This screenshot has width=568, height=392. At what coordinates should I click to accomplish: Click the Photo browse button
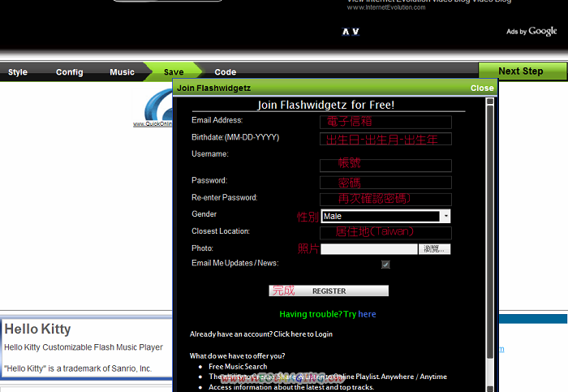pos(435,249)
